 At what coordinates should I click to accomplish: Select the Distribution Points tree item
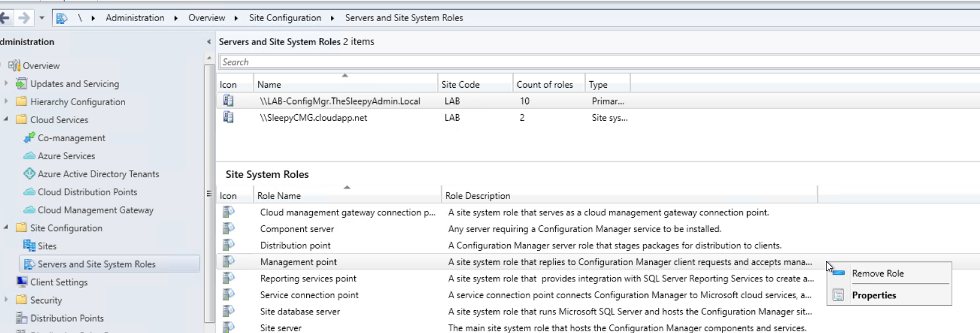pyautogui.click(x=67, y=318)
